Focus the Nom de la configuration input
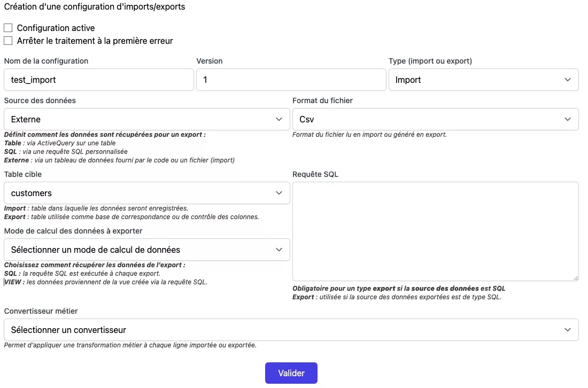Screen dimensions: 588x388 click(x=99, y=80)
